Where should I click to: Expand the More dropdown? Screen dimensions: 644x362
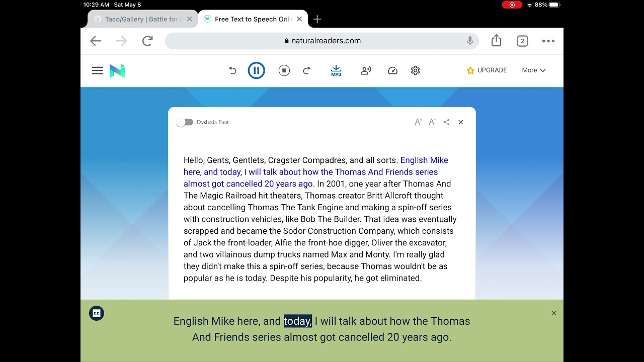click(533, 70)
